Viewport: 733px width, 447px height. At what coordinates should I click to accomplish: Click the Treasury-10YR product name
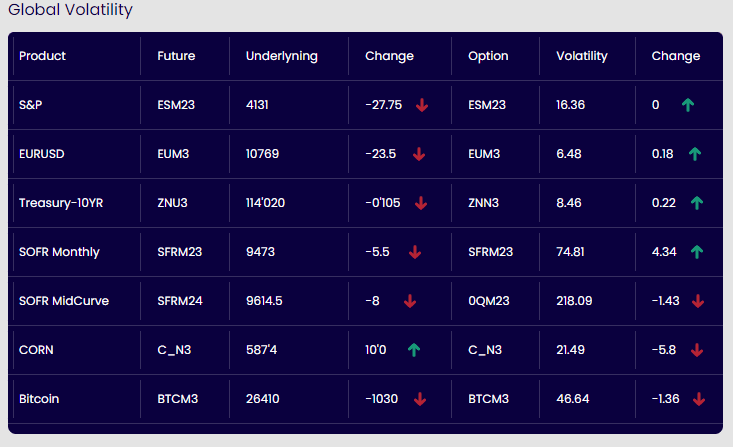tap(61, 203)
